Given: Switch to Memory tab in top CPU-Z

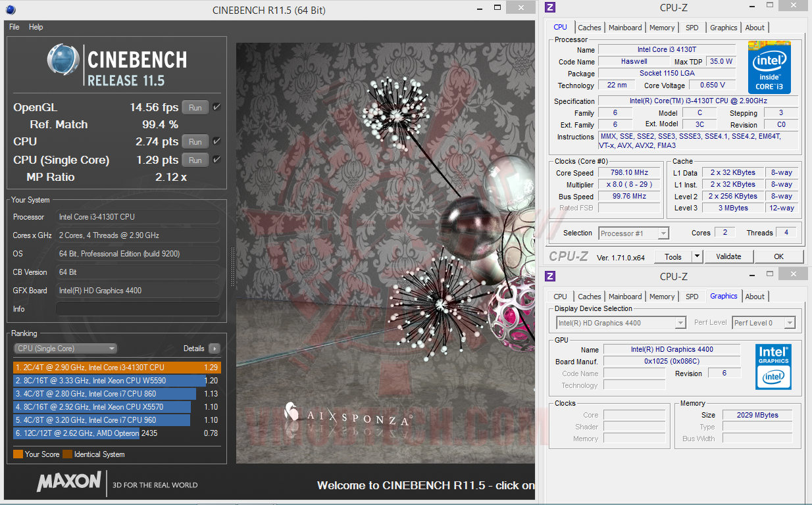Looking at the screenshot, I should (662, 28).
